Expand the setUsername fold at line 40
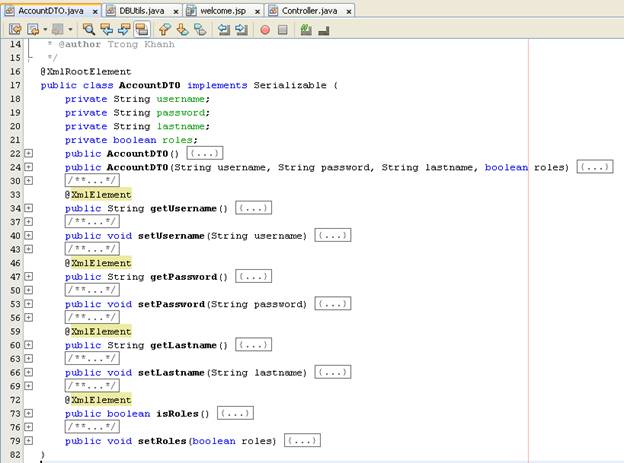624x463 pixels. (x=28, y=235)
